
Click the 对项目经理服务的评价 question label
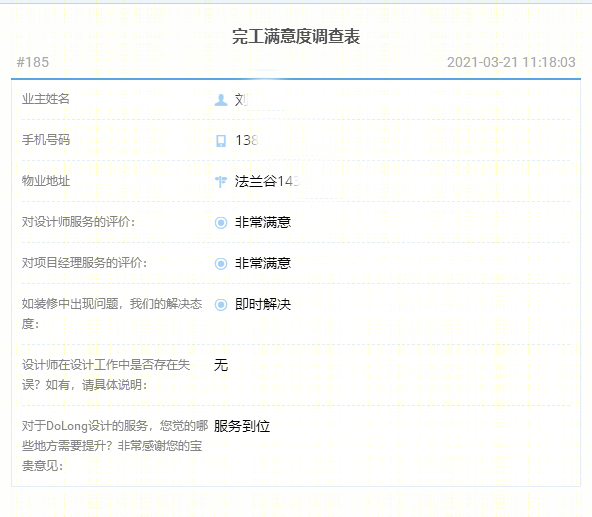click(84, 262)
